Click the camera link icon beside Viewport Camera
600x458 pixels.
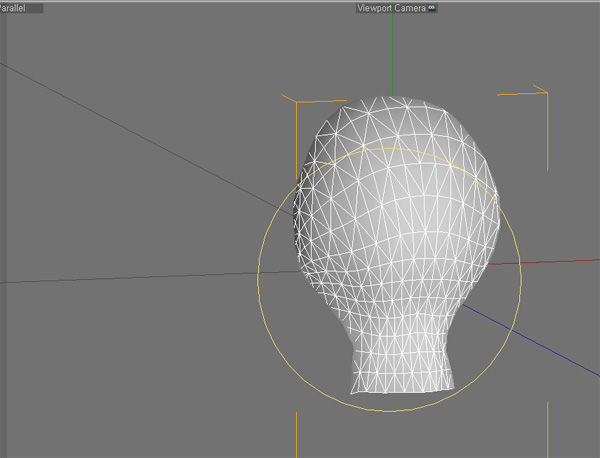point(432,8)
